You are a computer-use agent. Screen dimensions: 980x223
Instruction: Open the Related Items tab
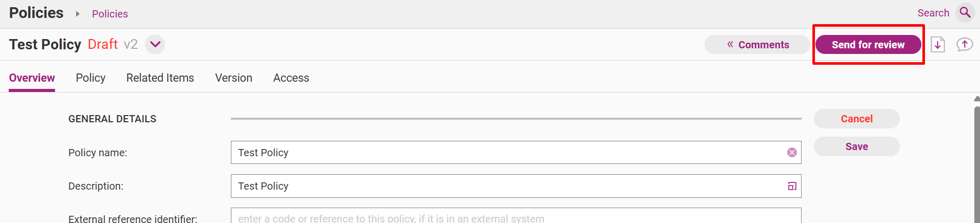pos(160,78)
